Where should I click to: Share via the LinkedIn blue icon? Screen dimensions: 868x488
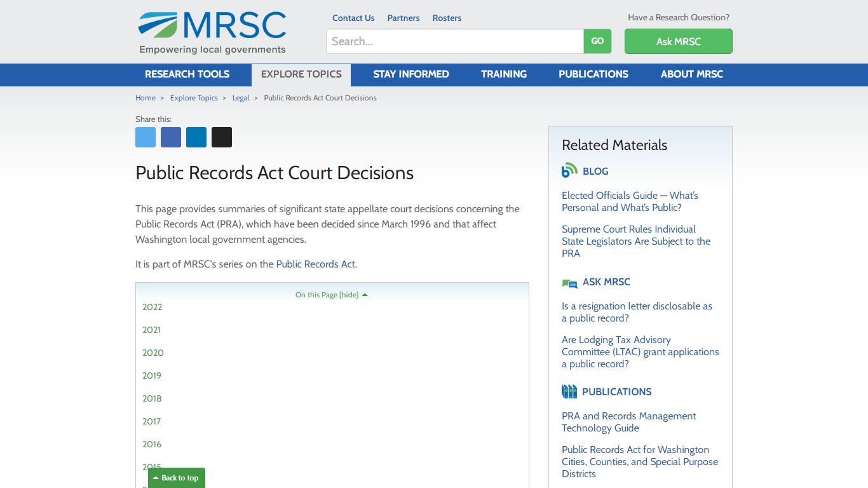[x=196, y=137]
